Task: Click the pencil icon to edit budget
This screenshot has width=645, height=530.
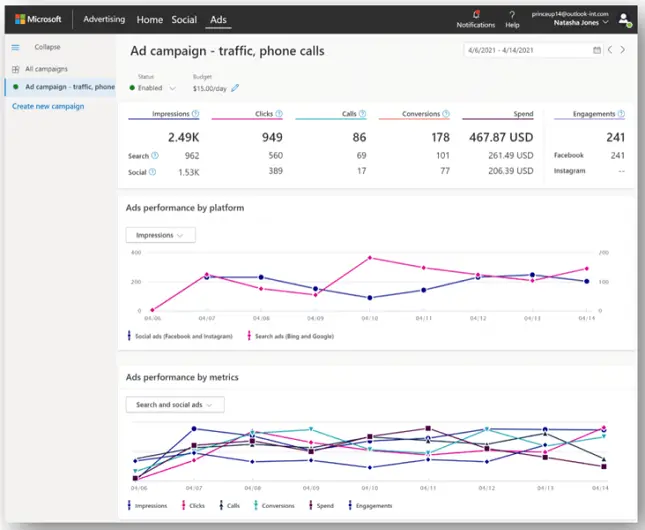Action: coord(235,88)
